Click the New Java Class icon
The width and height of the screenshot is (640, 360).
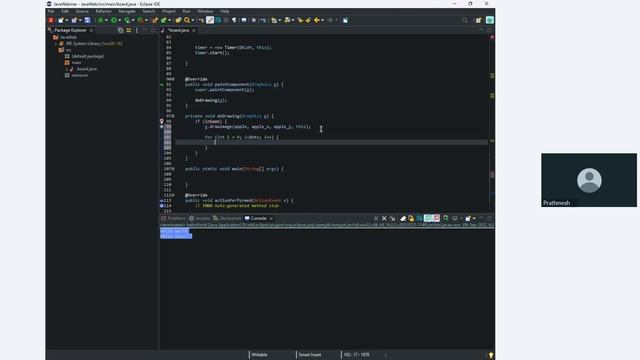tap(164, 20)
